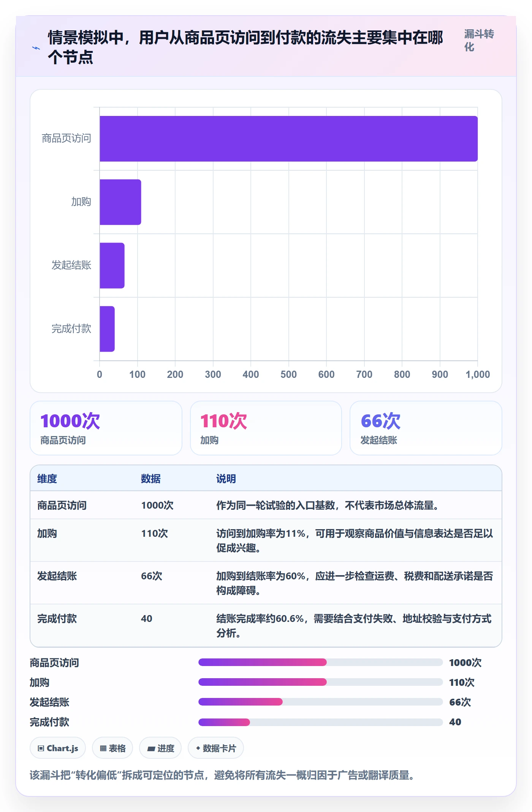
Task: Click the lightning icon beside the title
Action: 36,48
